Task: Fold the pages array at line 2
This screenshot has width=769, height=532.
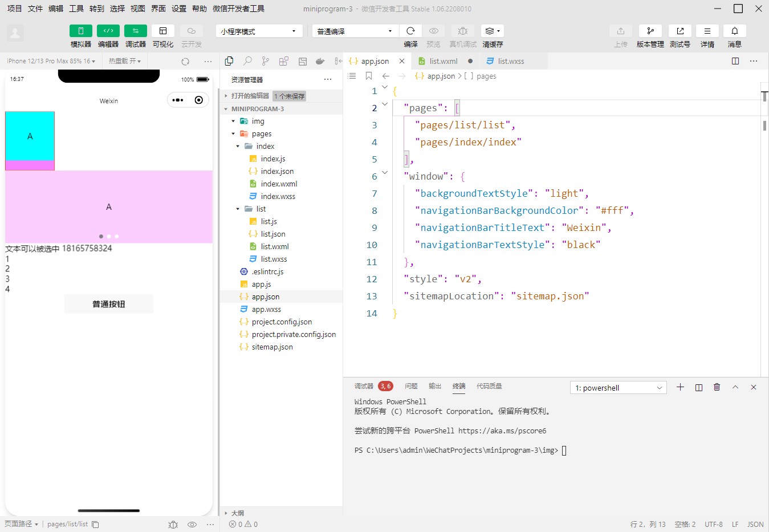Action: click(385, 104)
